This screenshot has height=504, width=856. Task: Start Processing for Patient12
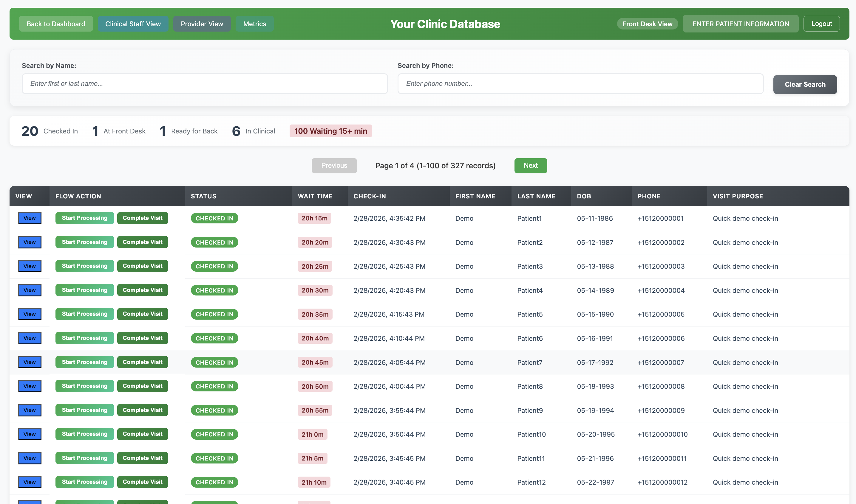pos(84,482)
